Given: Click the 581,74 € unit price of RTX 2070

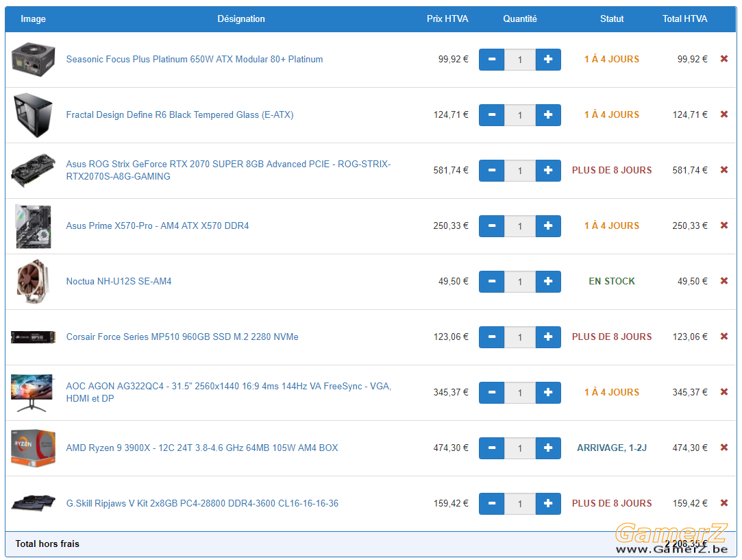Looking at the screenshot, I should pyautogui.click(x=451, y=170).
